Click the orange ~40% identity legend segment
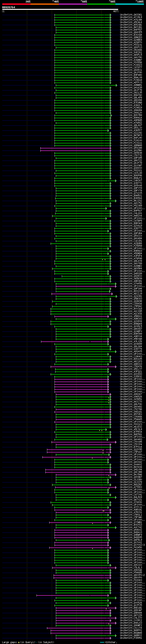Image resolution: width=146 pixels, height=644 pixels. pyautogui.click(x=45, y=4)
